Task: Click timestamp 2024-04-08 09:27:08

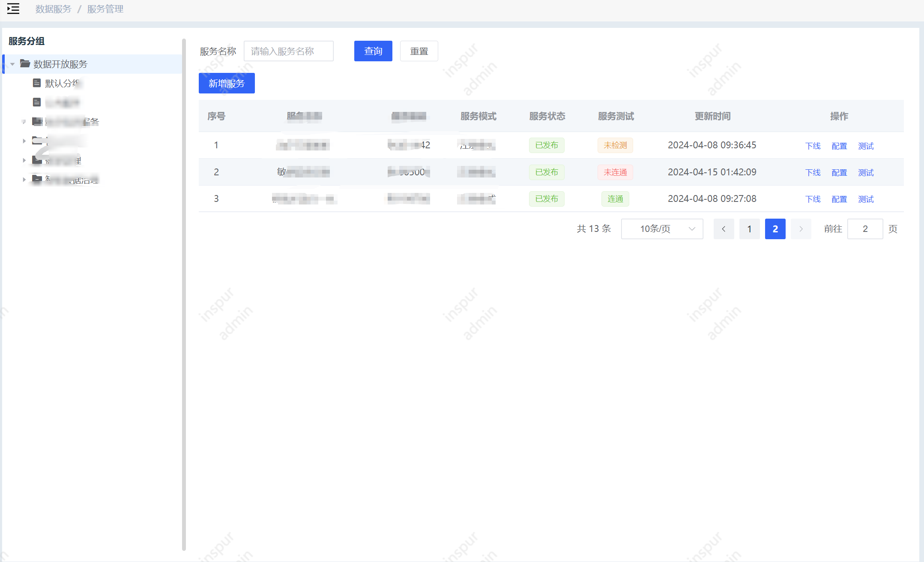Action: [712, 199]
